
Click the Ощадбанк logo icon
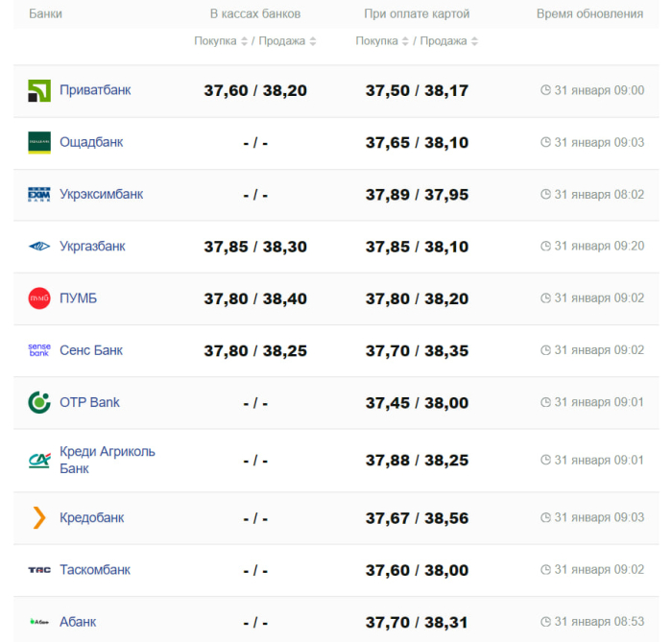[38, 143]
